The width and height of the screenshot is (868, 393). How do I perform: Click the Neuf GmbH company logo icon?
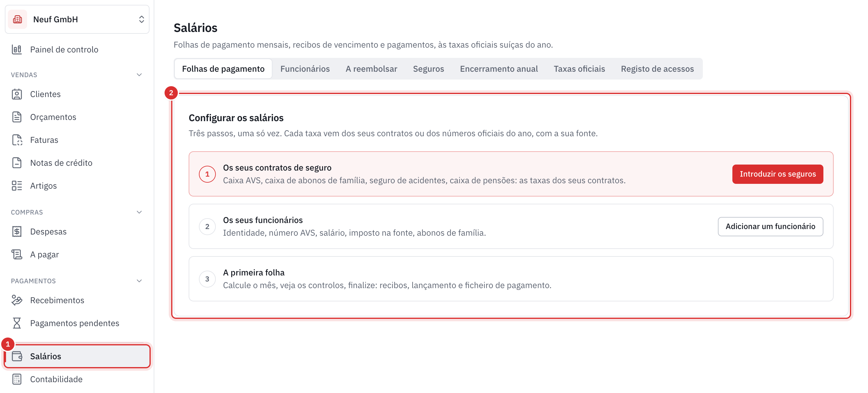[x=17, y=20]
